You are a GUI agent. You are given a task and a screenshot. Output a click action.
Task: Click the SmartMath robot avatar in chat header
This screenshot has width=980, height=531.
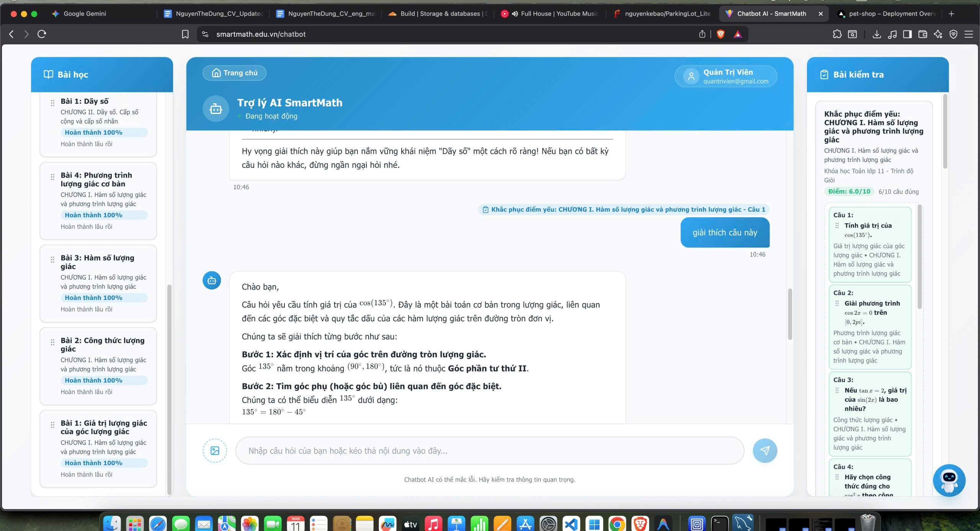(x=216, y=108)
